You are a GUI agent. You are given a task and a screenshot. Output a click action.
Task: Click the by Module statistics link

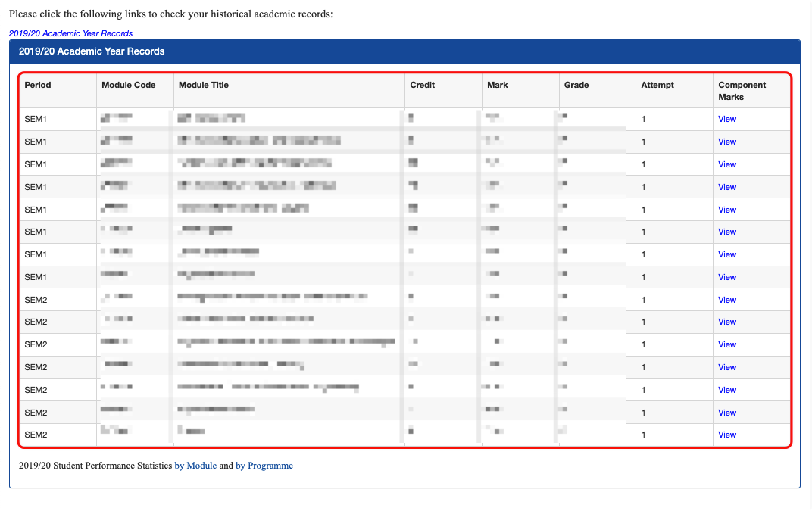pyautogui.click(x=195, y=466)
